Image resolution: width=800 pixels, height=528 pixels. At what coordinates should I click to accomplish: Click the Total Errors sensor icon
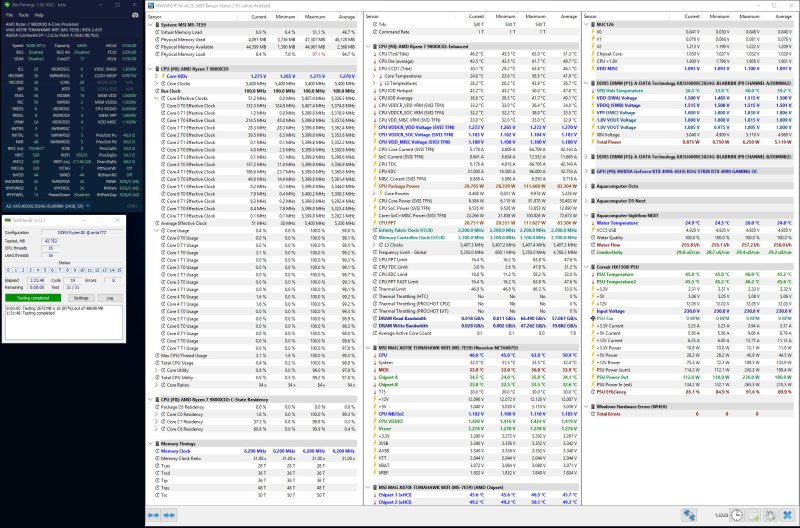pyautogui.click(x=593, y=414)
